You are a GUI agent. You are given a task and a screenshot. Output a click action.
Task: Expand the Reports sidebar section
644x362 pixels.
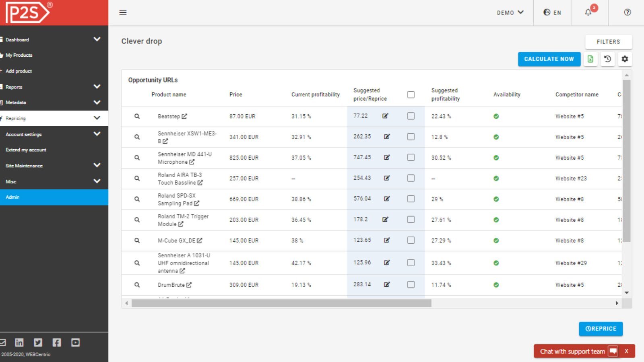pos(97,86)
